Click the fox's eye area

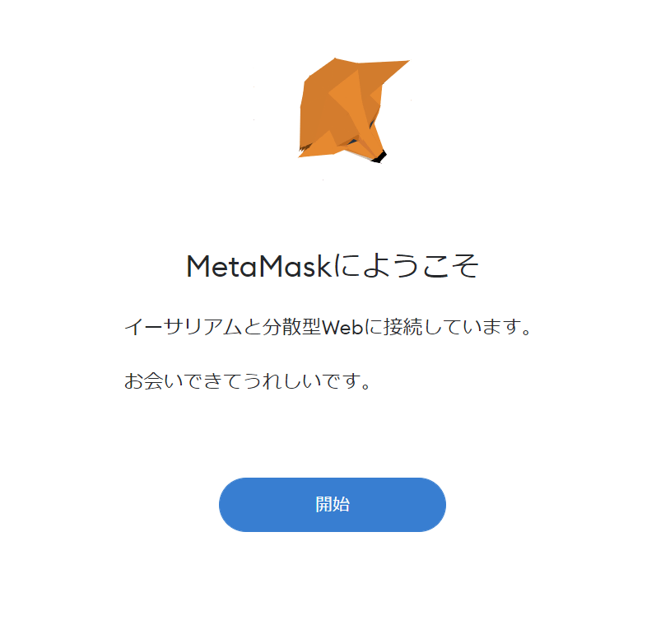(x=355, y=141)
